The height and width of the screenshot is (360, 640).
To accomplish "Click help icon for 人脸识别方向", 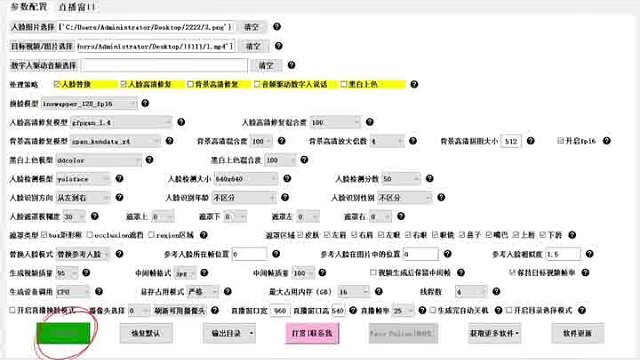I will tap(119, 198).
